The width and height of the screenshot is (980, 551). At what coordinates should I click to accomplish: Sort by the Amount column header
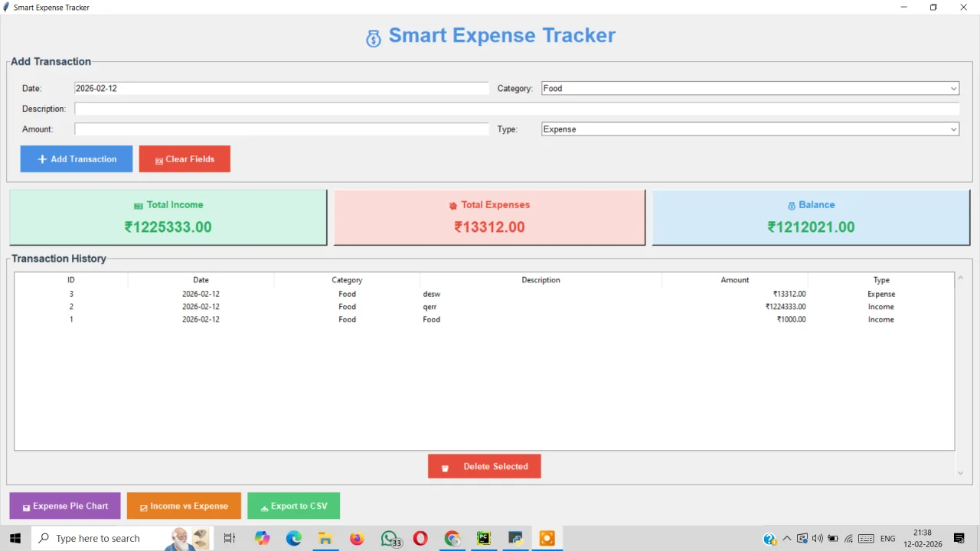(x=735, y=280)
